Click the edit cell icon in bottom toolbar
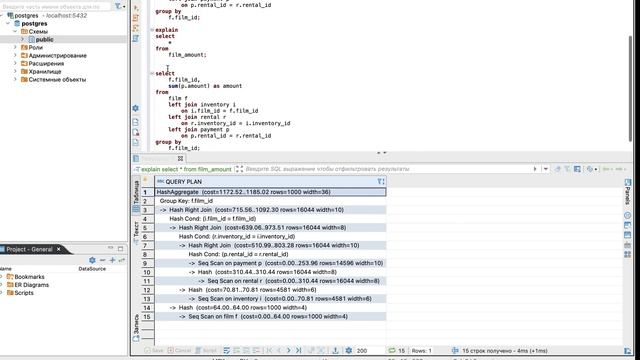 tap(227, 350)
